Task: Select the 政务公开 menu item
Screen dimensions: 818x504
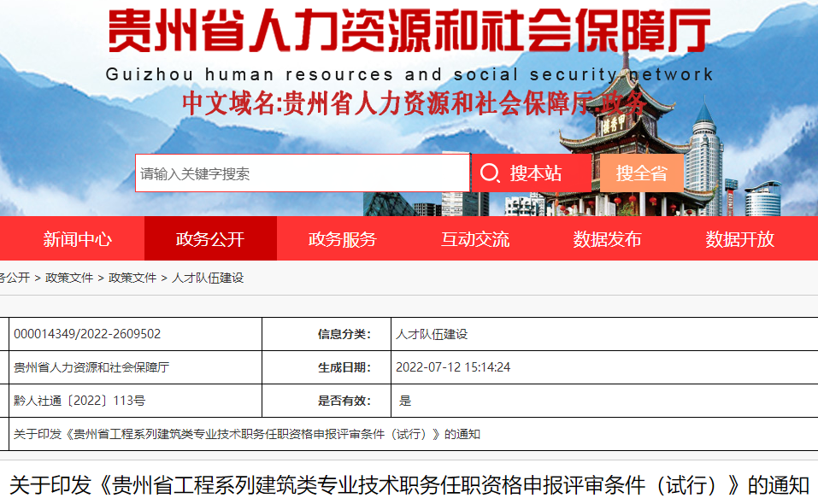Action: point(212,239)
